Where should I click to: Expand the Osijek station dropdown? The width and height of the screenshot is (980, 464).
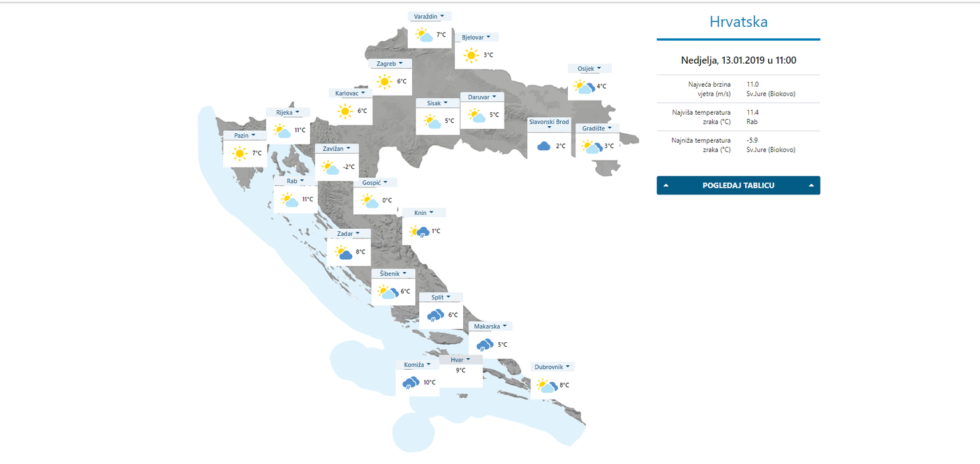pyautogui.click(x=590, y=68)
